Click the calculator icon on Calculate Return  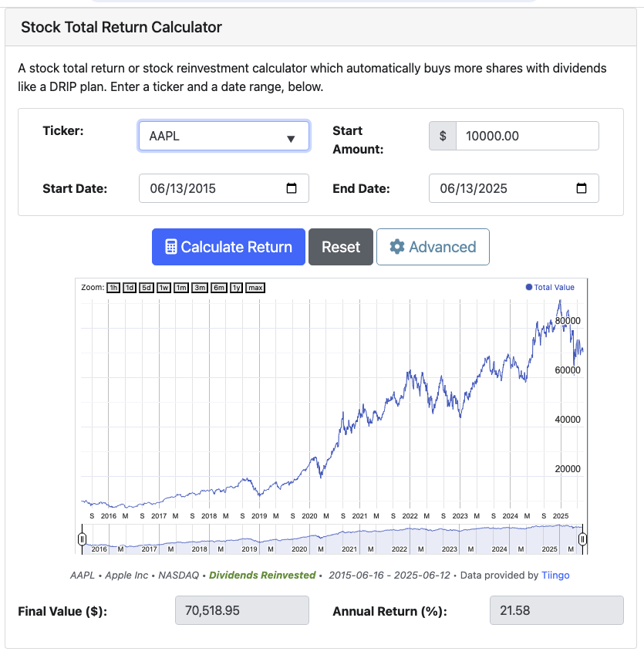[x=173, y=246]
